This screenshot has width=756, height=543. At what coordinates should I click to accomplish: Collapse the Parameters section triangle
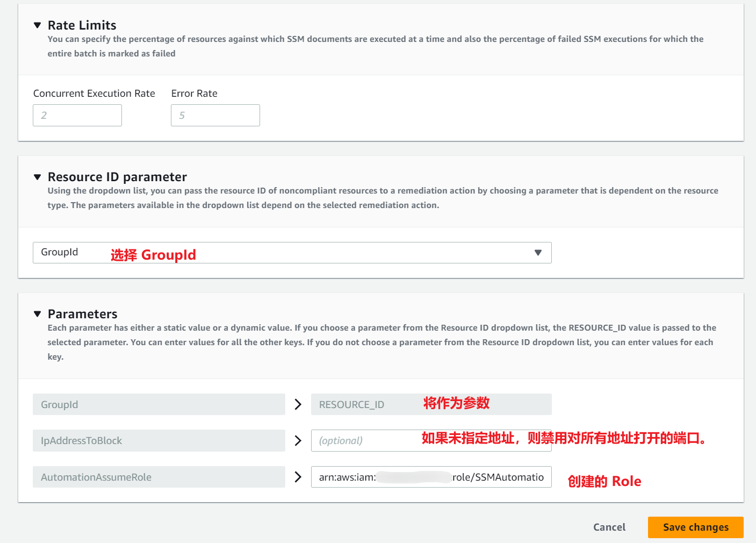click(37, 314)
